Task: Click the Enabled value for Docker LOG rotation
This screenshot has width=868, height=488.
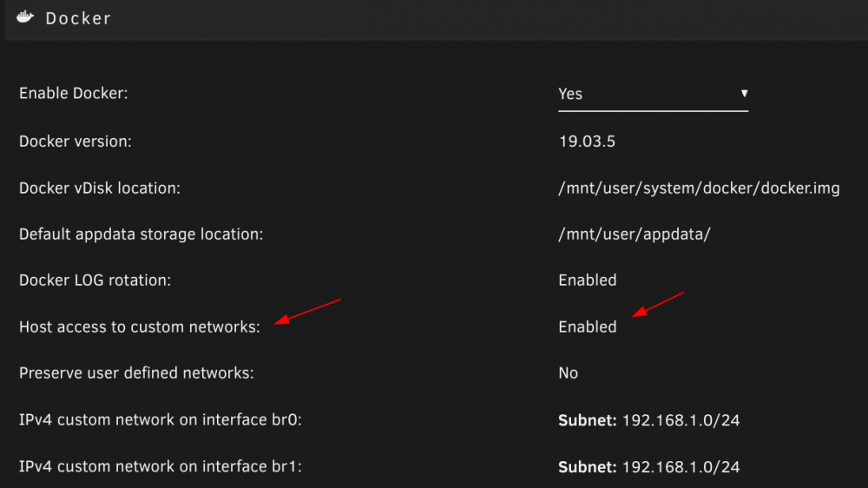Action: [588, 280]
